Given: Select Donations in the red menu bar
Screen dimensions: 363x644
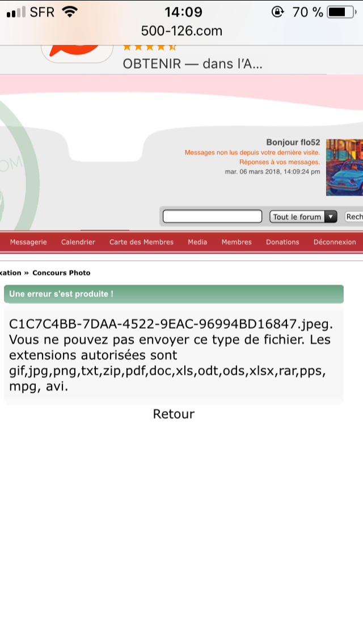Looking at the screenshot, I should [x=282, y=242].
